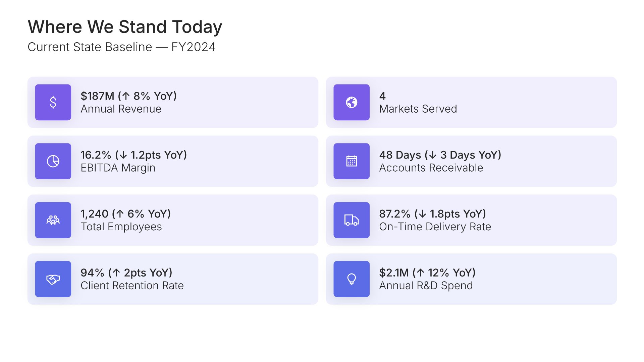Click the delivery truck icon
The height and width of the screenshot is (362, 644).
(x=352, y=220)
